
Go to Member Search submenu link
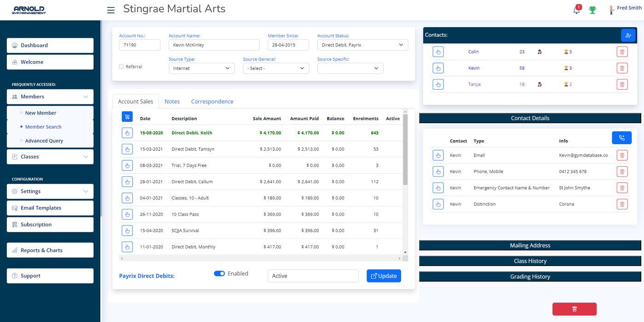tap(43, 127)
